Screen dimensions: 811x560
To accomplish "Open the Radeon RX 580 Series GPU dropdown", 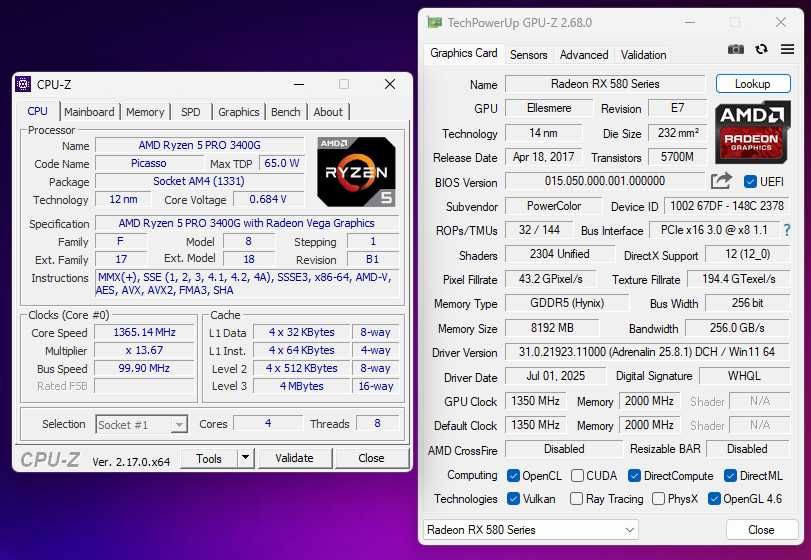I will [531, 530].
